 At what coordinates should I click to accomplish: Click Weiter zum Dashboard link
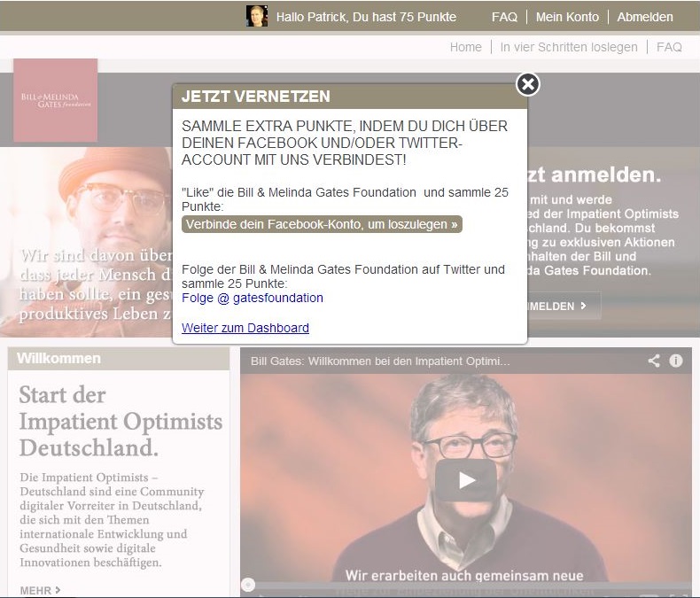(245, 328)
